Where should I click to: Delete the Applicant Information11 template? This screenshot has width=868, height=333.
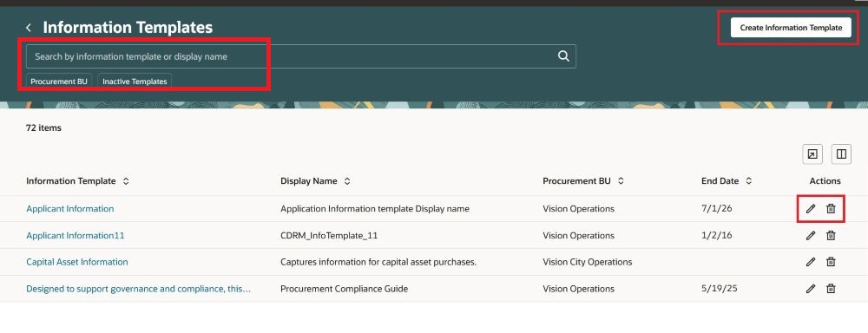coord(831,235)
